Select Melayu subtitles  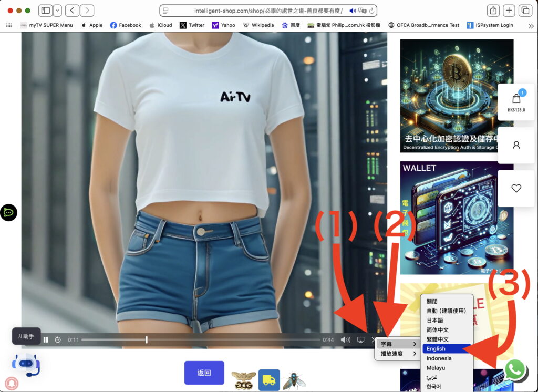point(447,368)
